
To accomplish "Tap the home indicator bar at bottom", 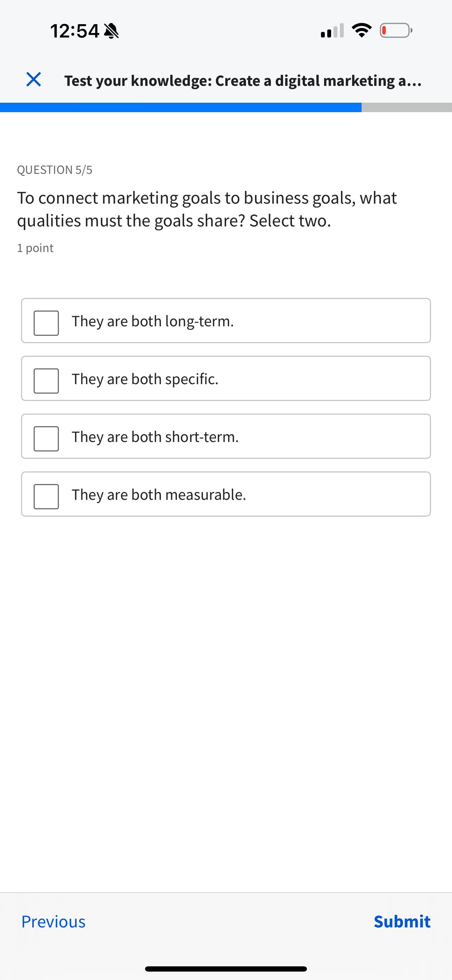I will (x=226, y=968).
